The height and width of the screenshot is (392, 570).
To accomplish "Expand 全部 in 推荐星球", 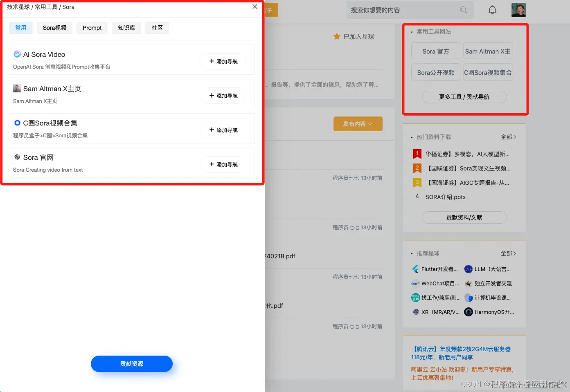I will [x=508, y=253].
